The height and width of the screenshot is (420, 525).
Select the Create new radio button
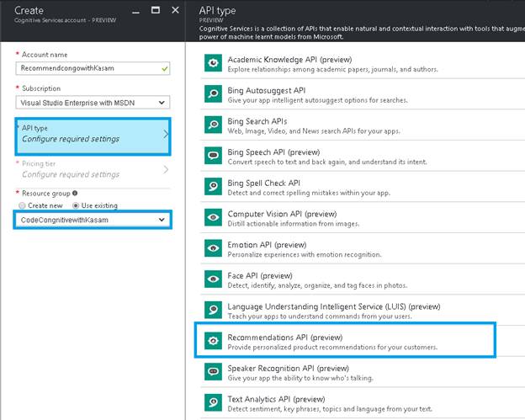(22, 205)
